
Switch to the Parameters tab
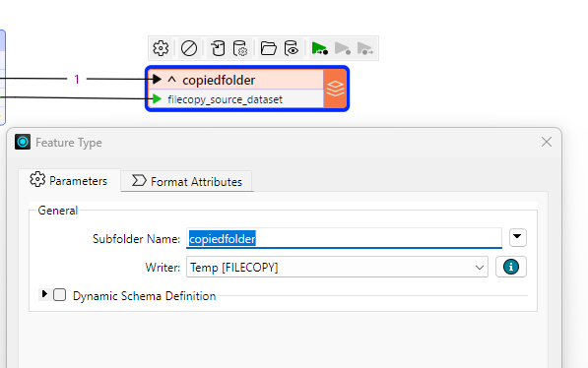point(69,181)
